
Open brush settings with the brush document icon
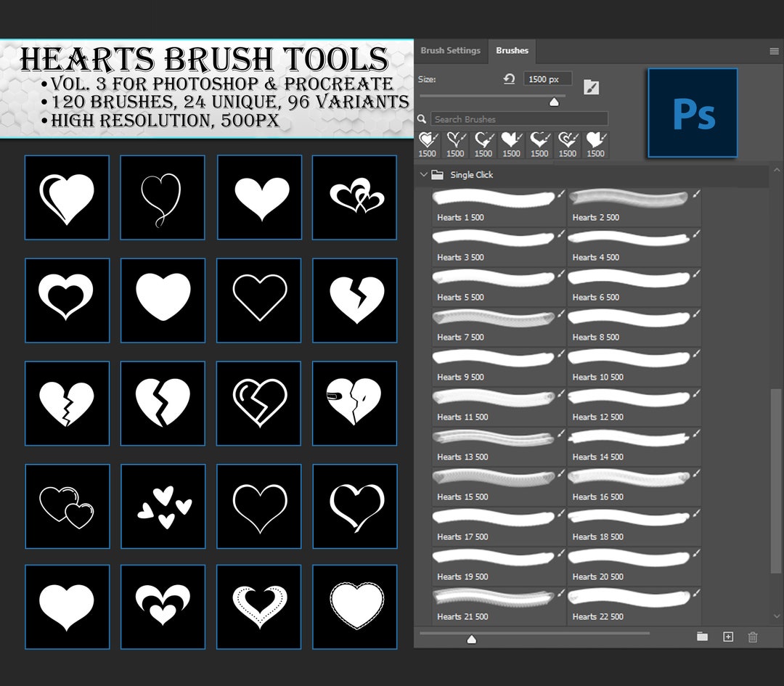pos(592,87)
